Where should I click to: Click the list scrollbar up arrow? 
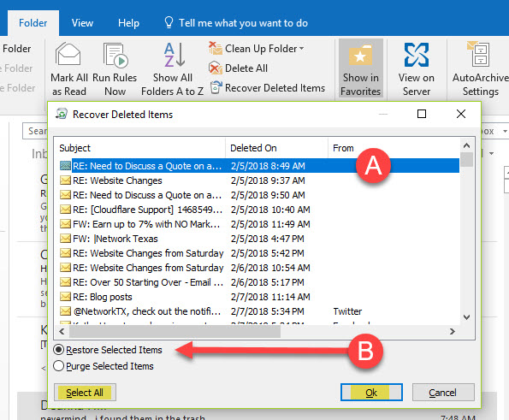pos(466,145)
